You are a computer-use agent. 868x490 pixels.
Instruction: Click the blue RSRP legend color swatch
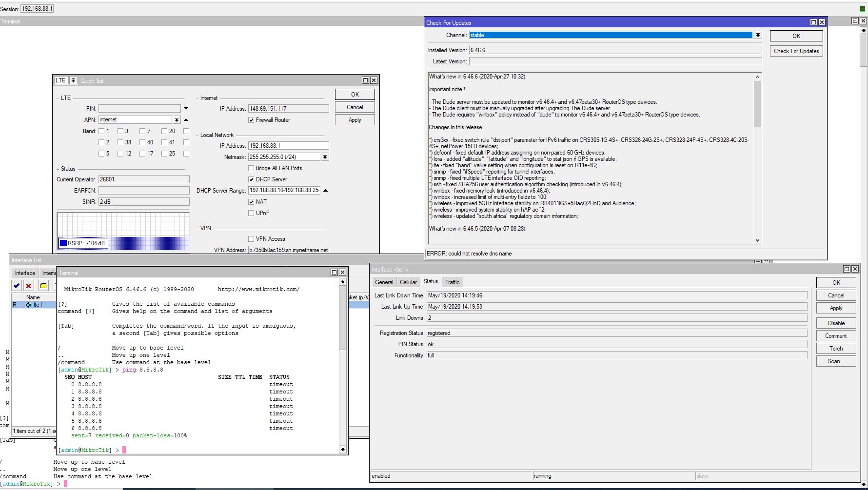63,243
